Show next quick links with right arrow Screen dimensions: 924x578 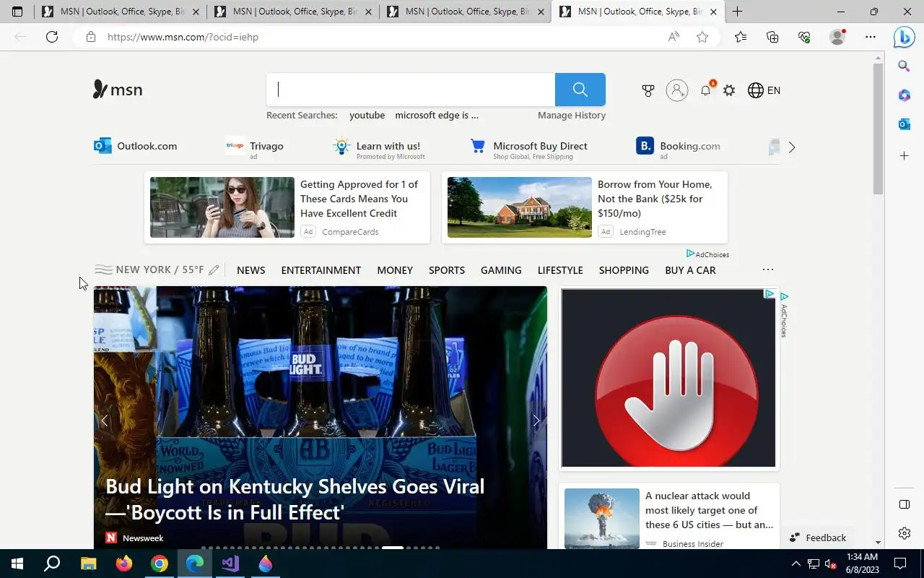[792, 147]
